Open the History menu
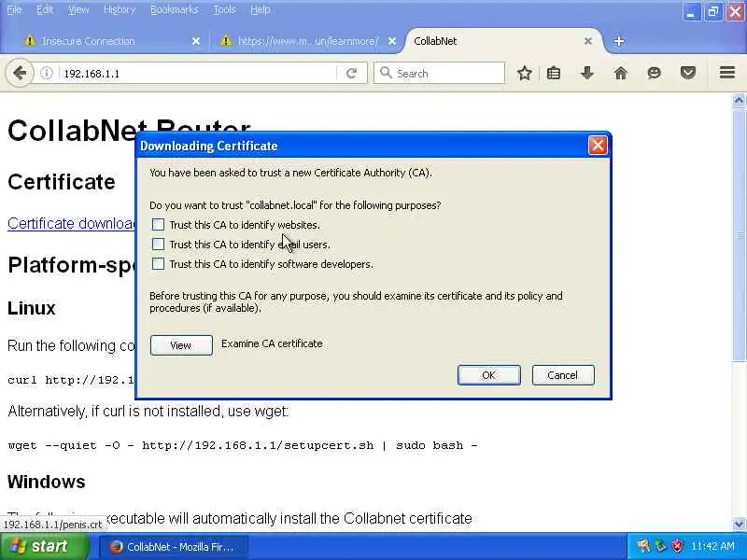The width and height of the screenshot is (747, 560). (120, 9)
